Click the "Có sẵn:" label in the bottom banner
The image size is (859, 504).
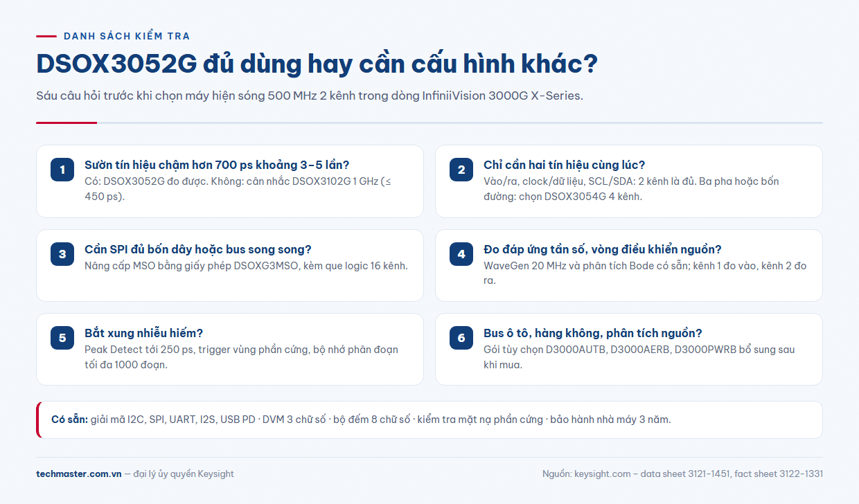click(x=69, y=420)
